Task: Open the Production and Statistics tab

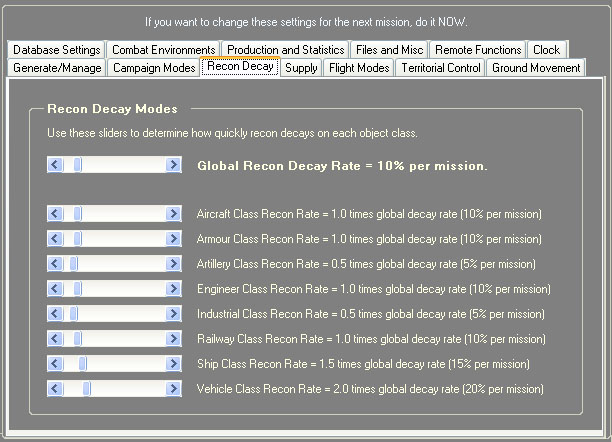Action: [x=285, y=49]
